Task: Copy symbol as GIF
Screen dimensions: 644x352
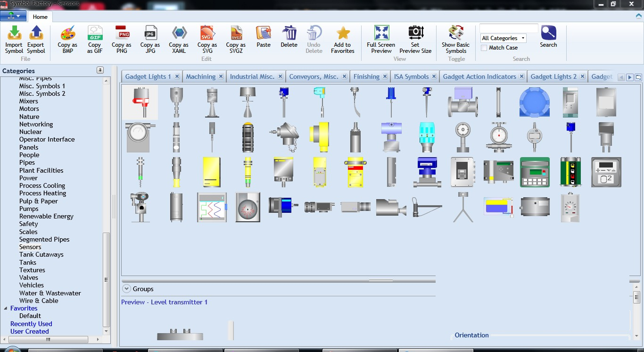Action: click(95, 40)
